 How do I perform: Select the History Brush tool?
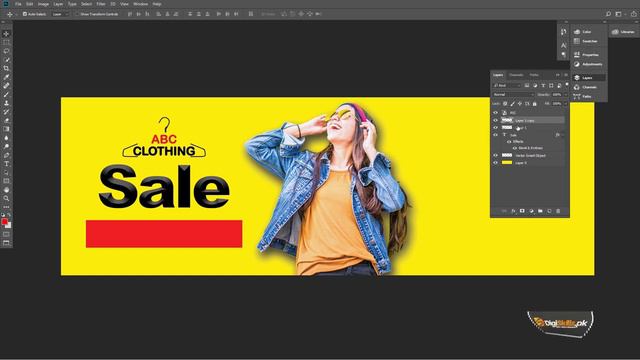coord(6,111)
